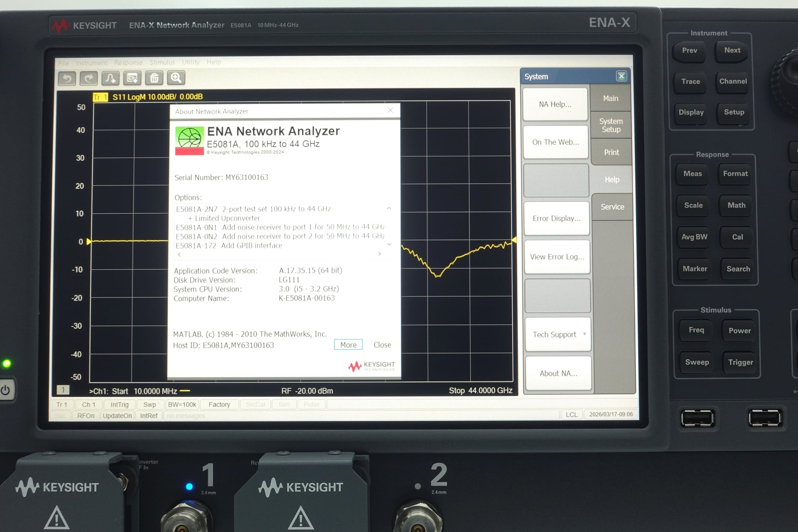Open the Tech Support dropdown softkey

[x=558, y=334]
